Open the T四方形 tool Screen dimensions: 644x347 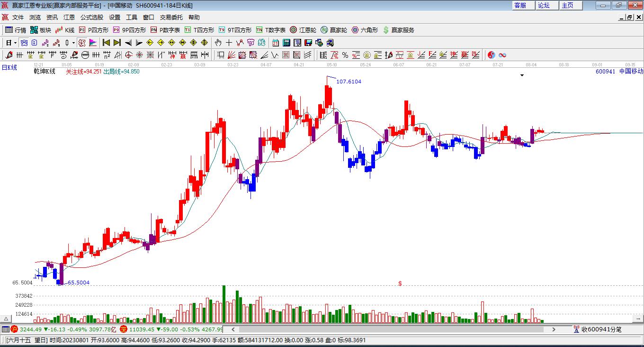(199, 30)
